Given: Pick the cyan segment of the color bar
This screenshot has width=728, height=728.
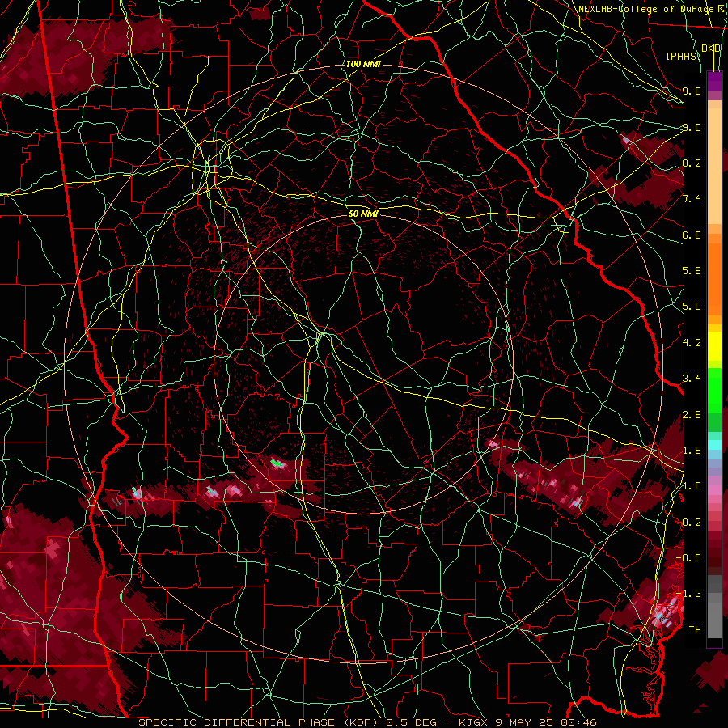Looking at the screenshot, I should point(714,445).
